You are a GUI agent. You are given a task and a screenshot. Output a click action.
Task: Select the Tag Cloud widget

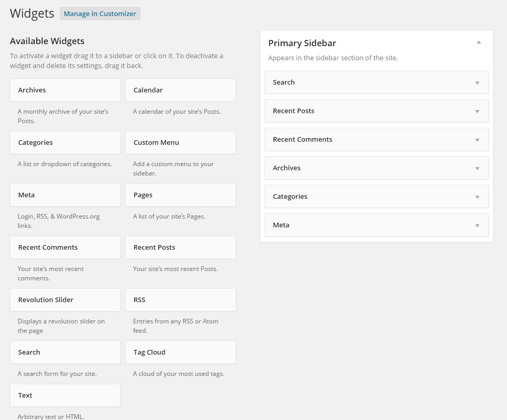[181, 352]
